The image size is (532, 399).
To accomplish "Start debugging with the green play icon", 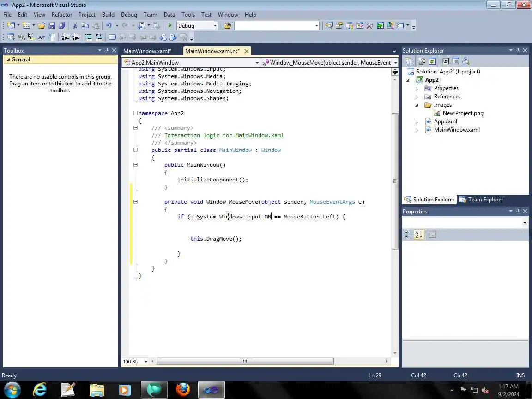I will click(x=170, y=25).
